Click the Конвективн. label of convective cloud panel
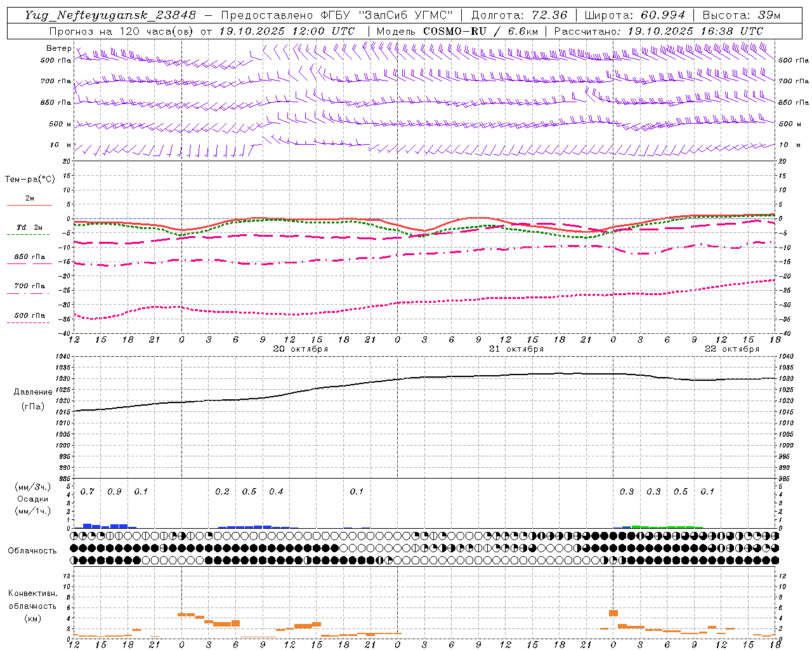This screenshot has width=812, height=650. pos(33,594)
